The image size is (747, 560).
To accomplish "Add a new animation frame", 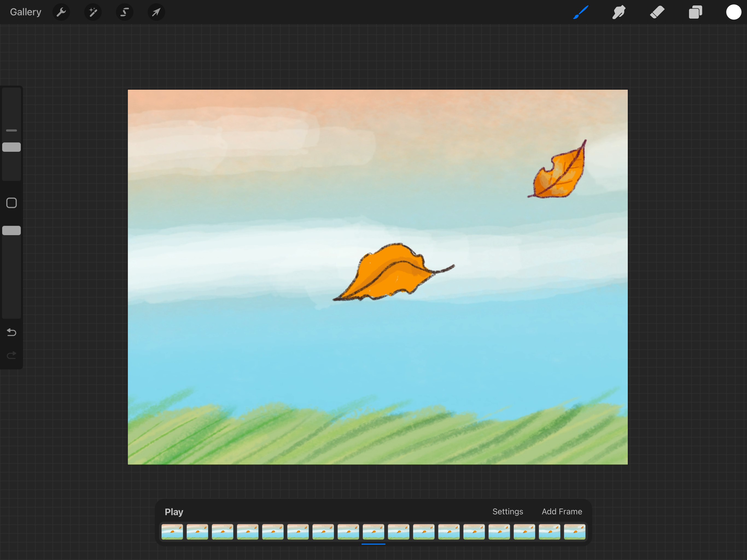I will coord(562,511).
